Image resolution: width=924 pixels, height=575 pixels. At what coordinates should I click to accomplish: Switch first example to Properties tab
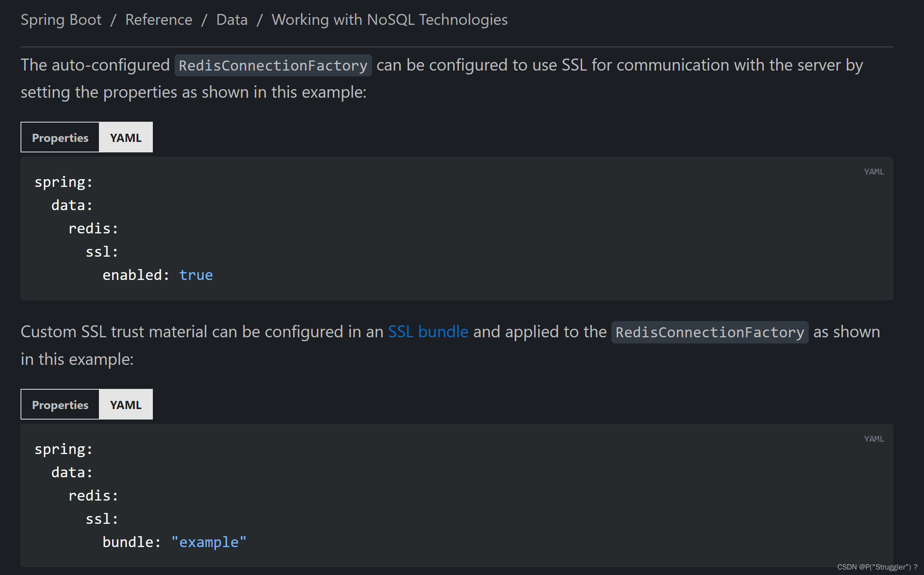[60, 138]
